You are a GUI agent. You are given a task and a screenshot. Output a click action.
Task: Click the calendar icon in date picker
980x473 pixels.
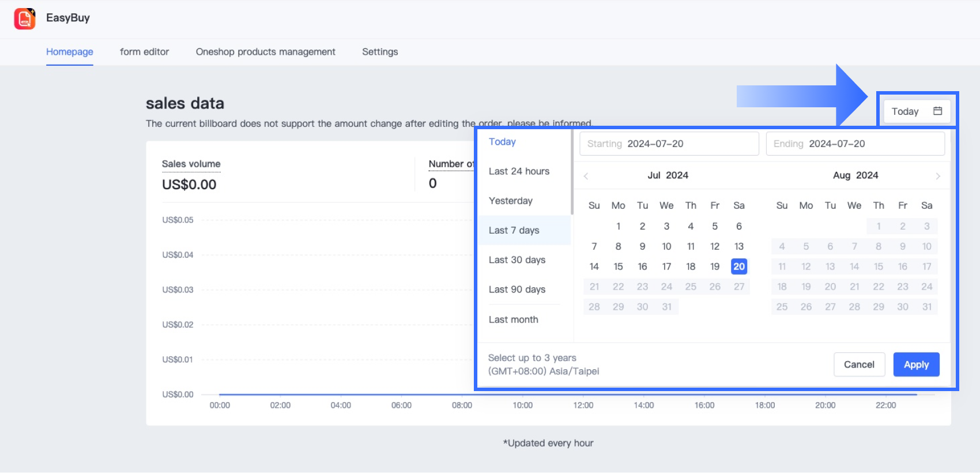tap(937, 111)
